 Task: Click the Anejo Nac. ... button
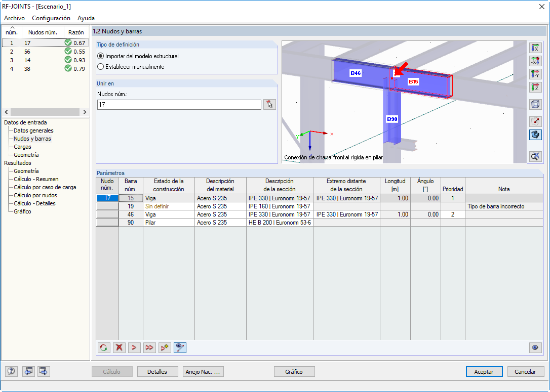tap(203, 372)
